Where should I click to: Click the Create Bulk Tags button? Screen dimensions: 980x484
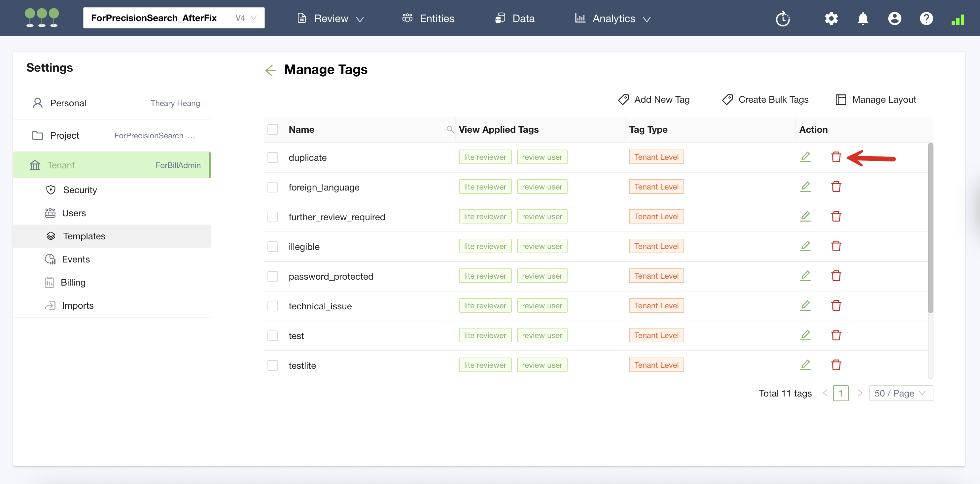(765, 100)
